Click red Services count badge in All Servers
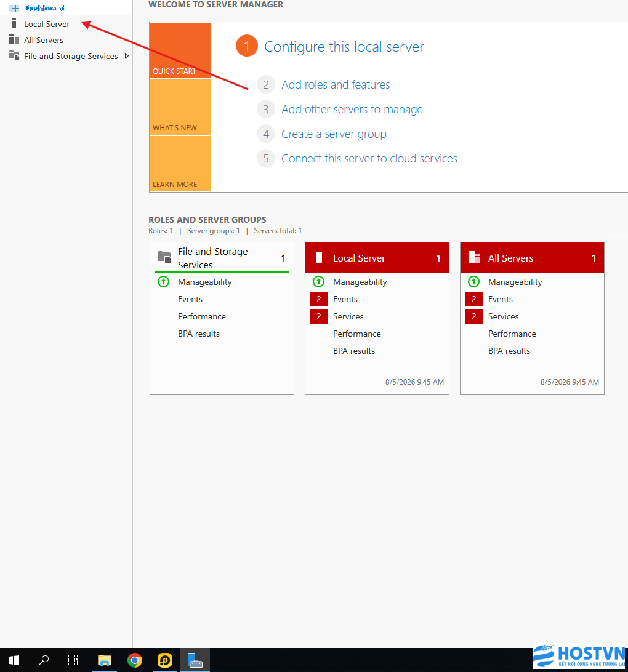 [473, 316]
